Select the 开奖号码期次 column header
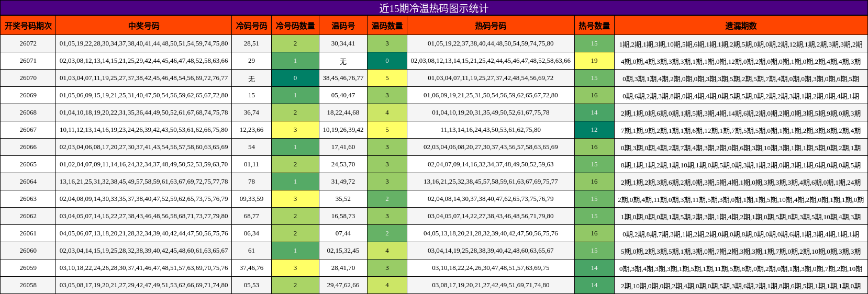868x294 pixels. point(28,26)
